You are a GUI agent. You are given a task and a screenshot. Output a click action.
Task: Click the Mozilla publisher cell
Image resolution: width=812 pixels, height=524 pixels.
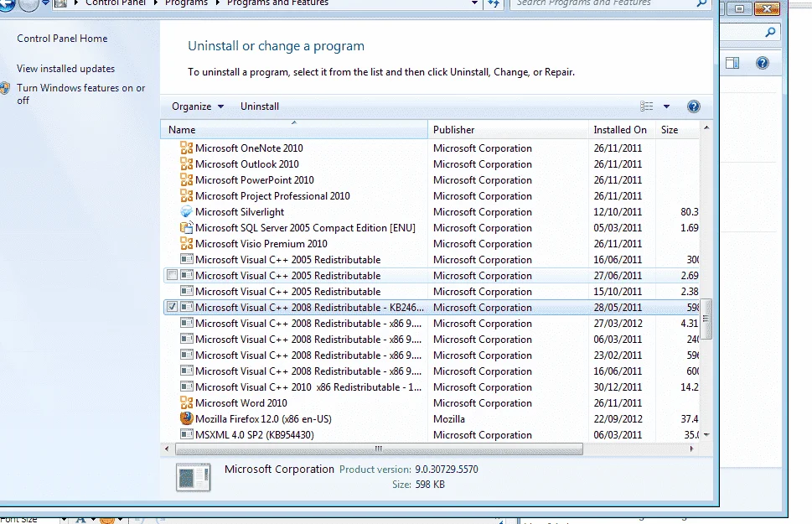pos(449,419)
